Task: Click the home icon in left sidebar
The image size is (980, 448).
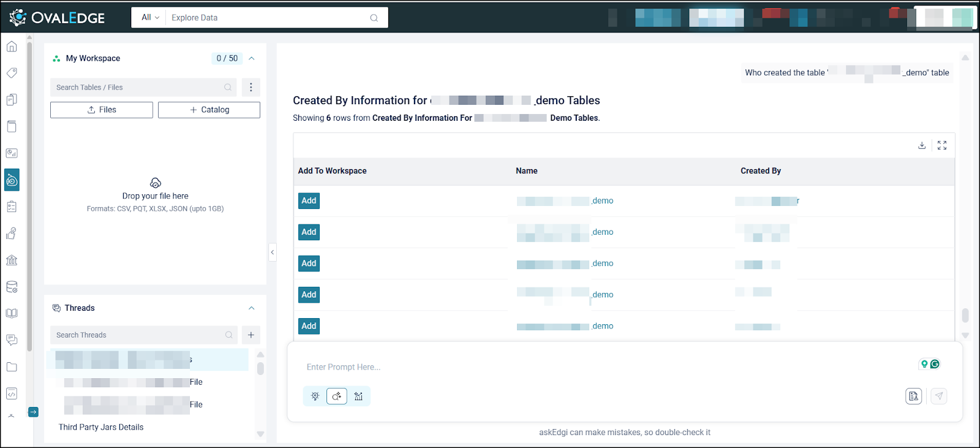Action: point(12,47)
